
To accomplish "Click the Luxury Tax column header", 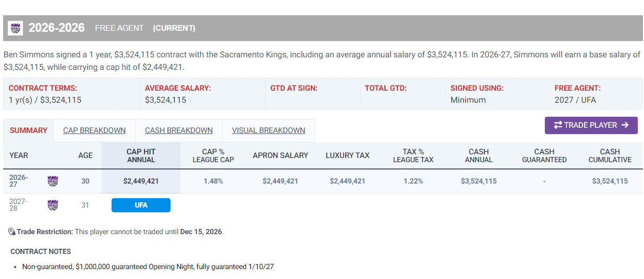I will click(347, 155).
